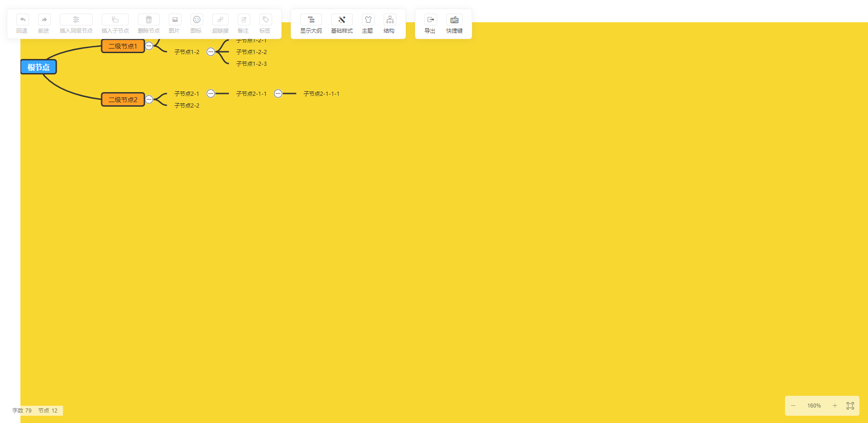Show the 快捷键 shortcuts panel
868x423 pixels.
tap(454, 20)
